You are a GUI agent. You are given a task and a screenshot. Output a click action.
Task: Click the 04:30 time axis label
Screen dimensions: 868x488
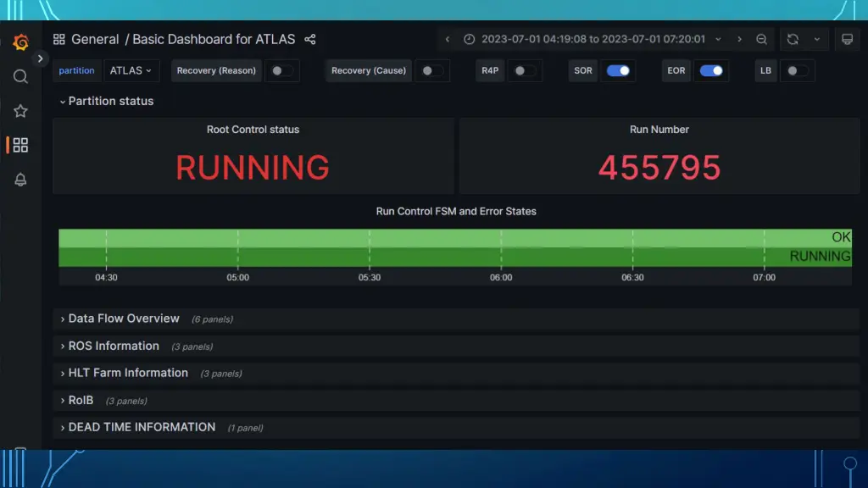coord(106,277)
